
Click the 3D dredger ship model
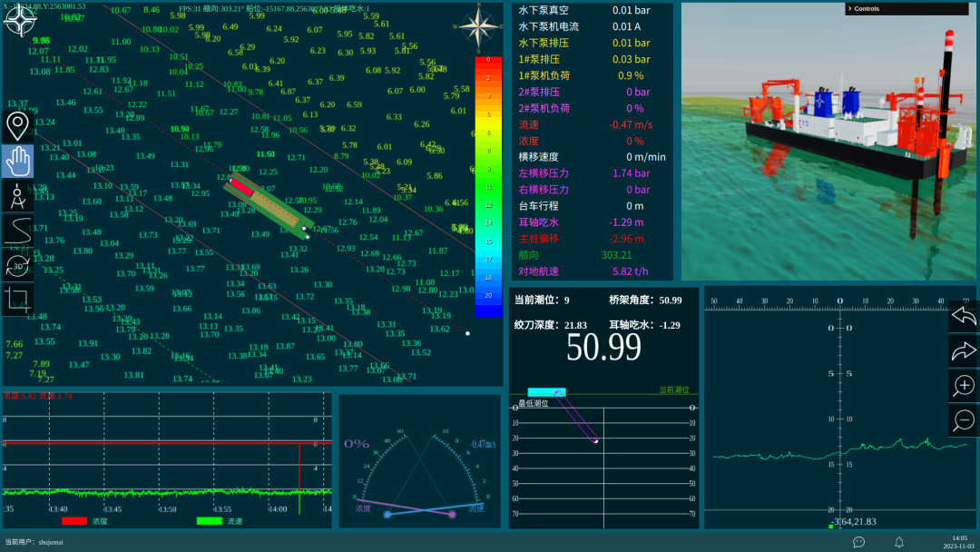point(857,134)
